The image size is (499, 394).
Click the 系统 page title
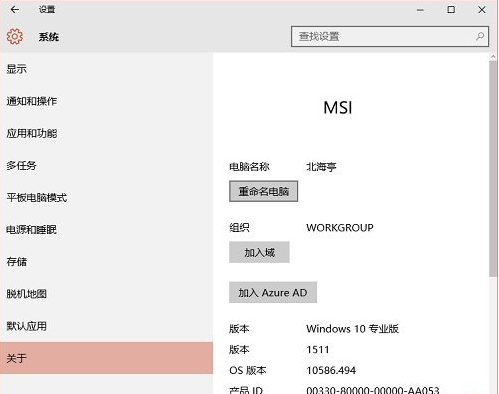click(49, 37)
